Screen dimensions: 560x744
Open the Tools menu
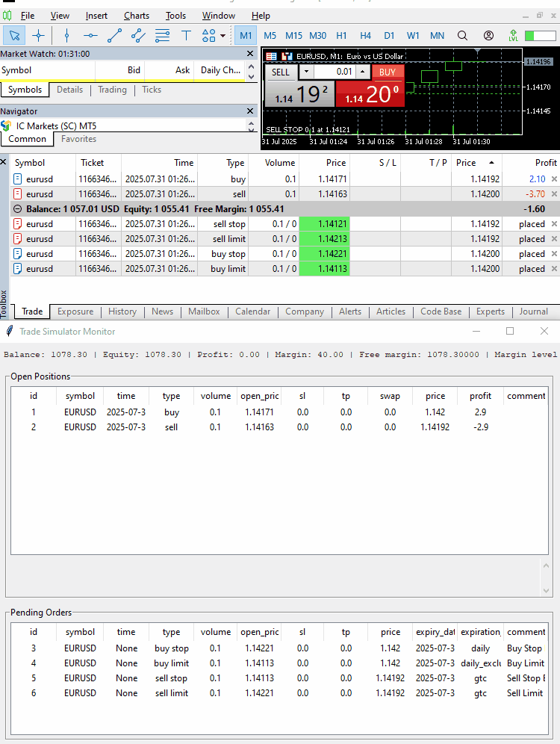tap(175, 16)
